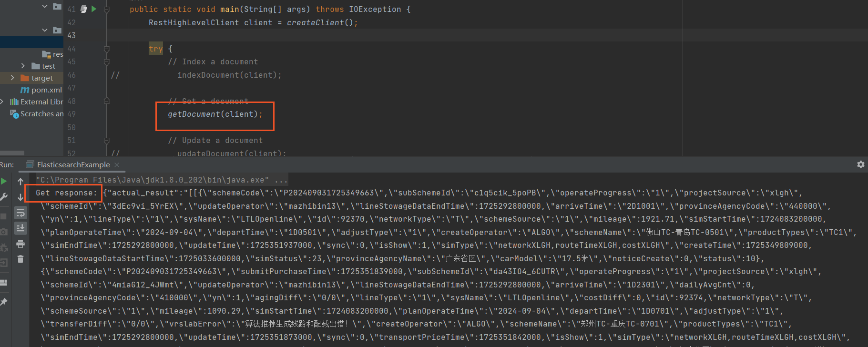868x347 pixels.
Task: Open the wrench run configuration icon
Action: pyautogui.click(x=4, y=196)
